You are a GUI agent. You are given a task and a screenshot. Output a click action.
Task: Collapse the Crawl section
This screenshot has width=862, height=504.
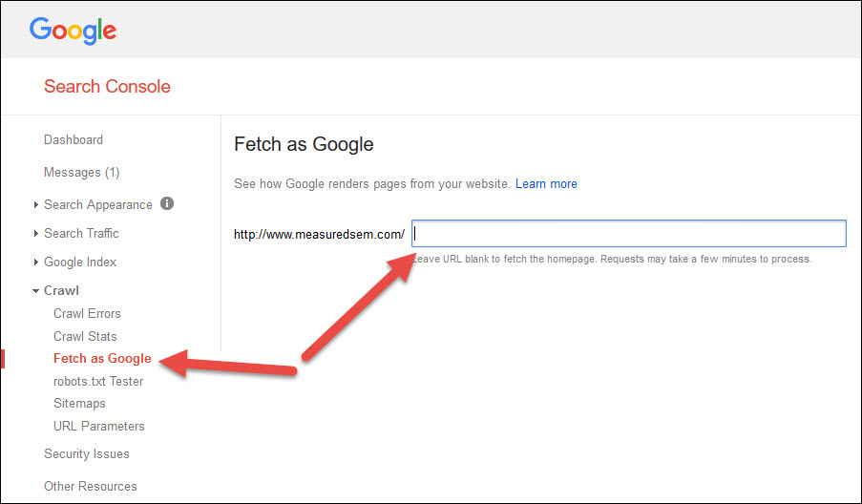(x=36, y=291)
